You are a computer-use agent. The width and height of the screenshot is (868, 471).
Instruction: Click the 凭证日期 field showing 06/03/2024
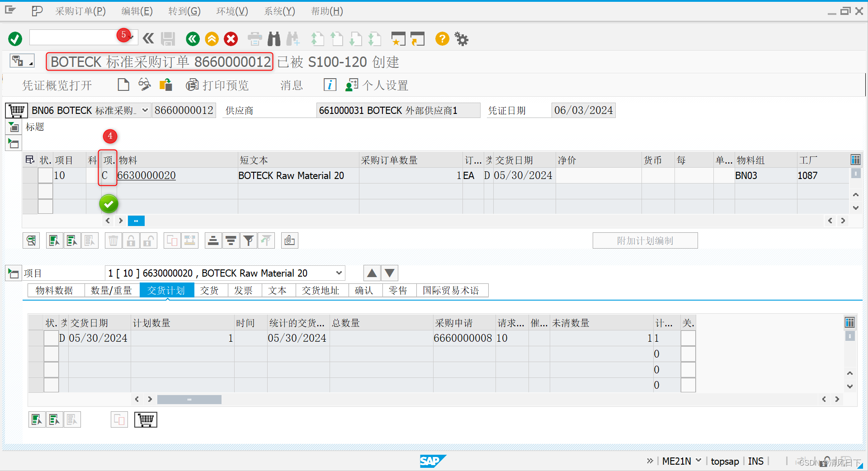point(583,110)
